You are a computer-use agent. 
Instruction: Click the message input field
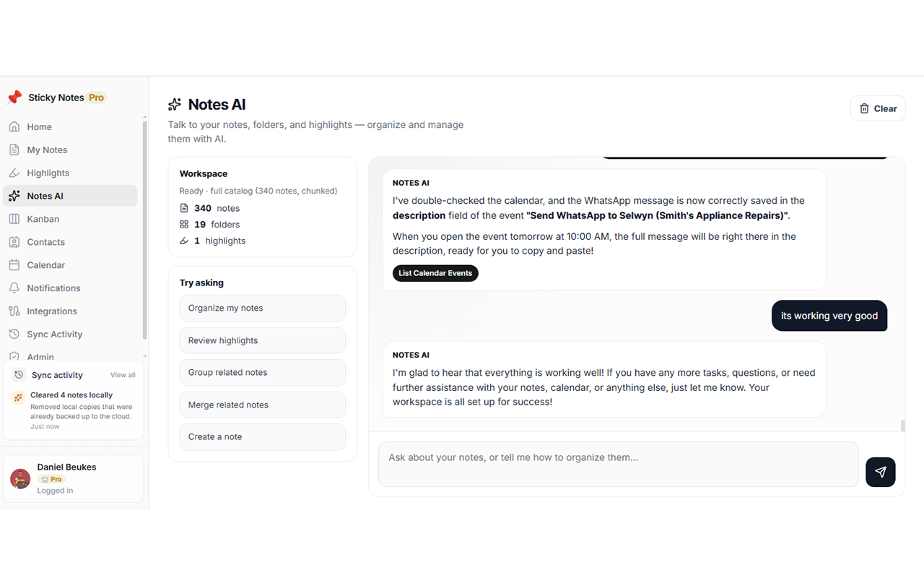click(x=619, y=465)
